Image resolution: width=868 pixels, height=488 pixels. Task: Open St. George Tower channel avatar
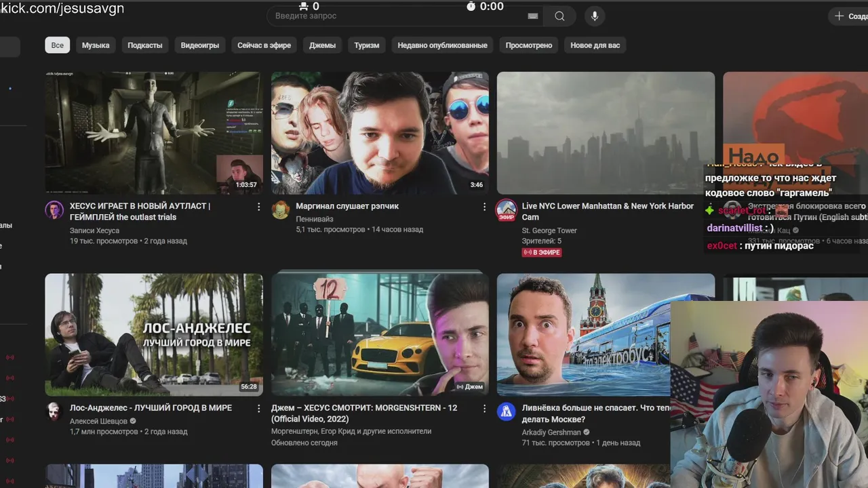(507, 210)
